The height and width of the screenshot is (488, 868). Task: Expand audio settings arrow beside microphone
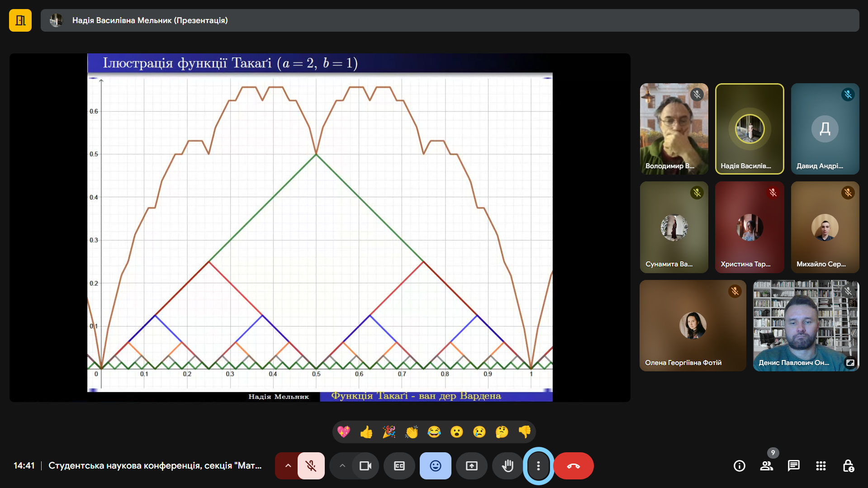point(288,466)
